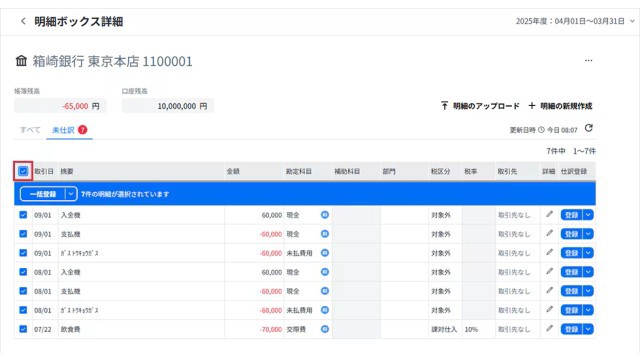Register the 09/01 入金機 entry with 登録
640x360 pixels.
(572, 215)
